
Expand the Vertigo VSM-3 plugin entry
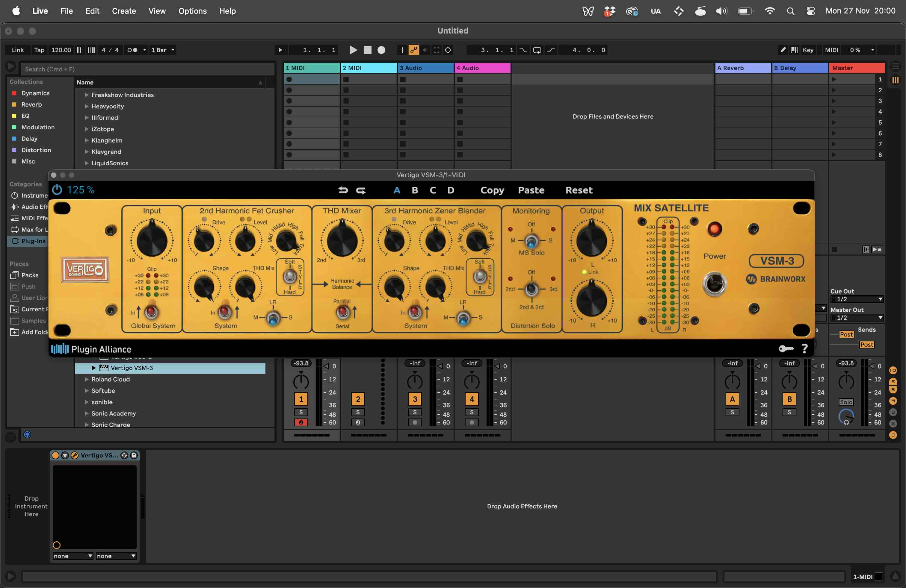pyautogui.click(x=94, y=368)
